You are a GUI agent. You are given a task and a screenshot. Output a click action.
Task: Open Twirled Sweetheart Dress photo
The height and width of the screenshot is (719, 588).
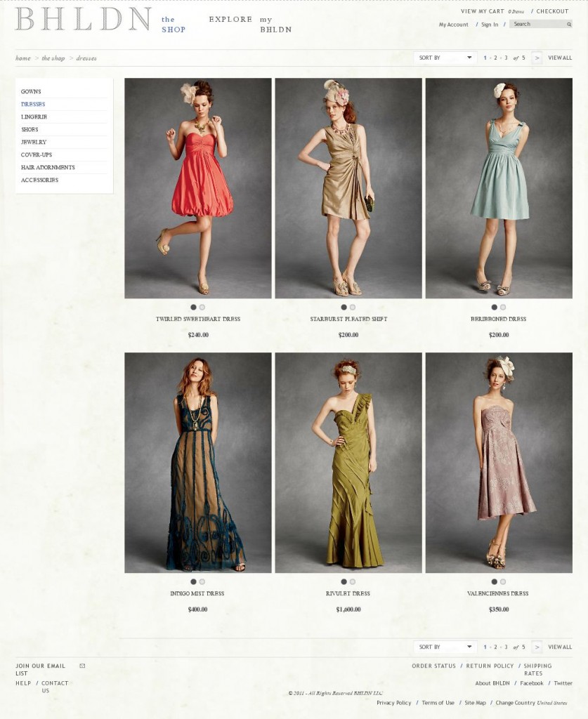[x=198, y=188]
